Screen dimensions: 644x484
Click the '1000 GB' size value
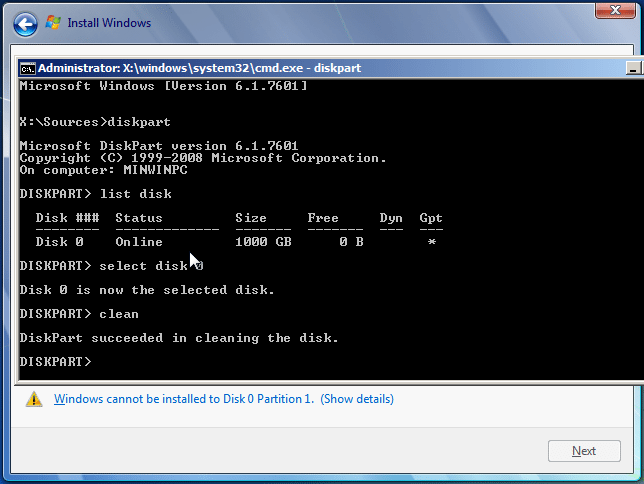point(263,242)
